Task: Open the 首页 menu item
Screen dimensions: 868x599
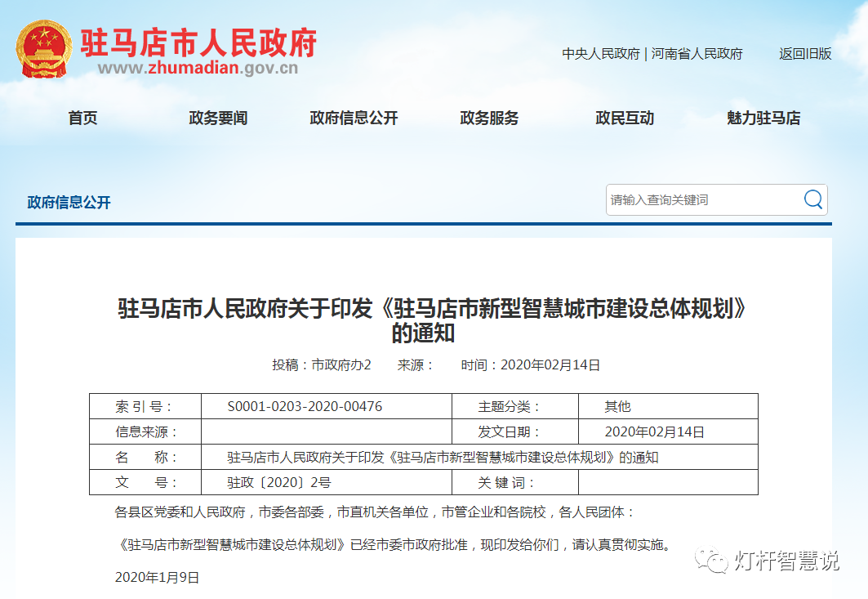Action: click(82, 118)
